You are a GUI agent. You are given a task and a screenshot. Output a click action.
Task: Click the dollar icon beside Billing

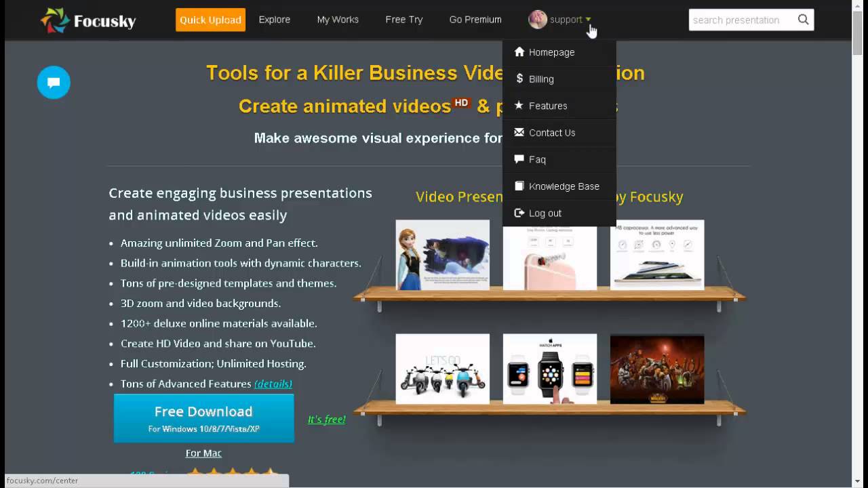tap(519, 79)
